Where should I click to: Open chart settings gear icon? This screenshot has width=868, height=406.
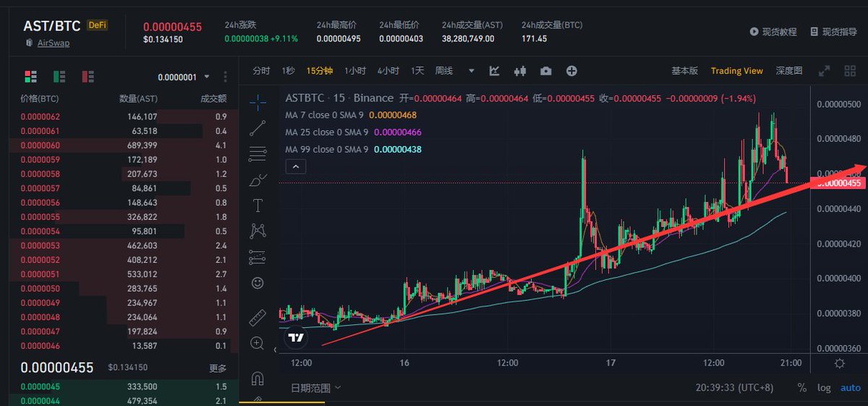pos(839,363)
